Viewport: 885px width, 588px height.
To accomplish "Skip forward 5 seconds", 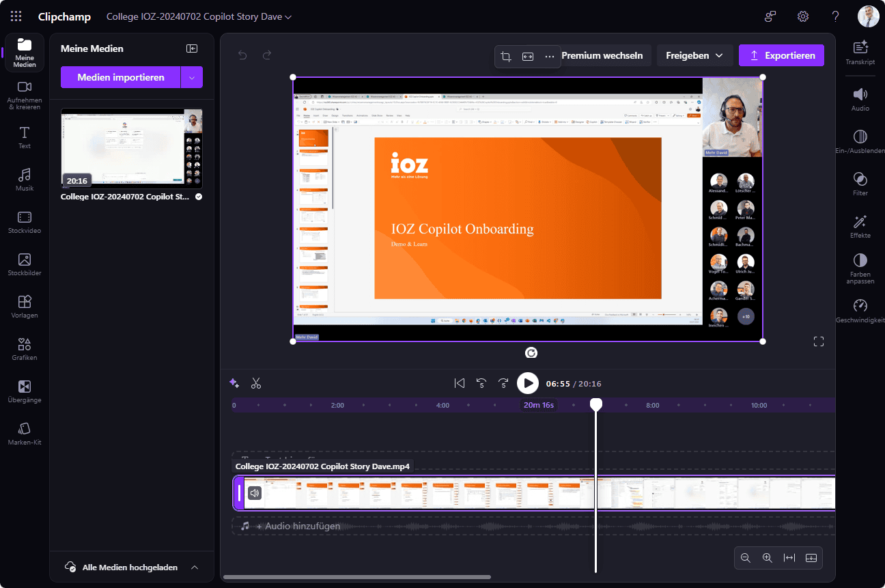I will 504,383.
